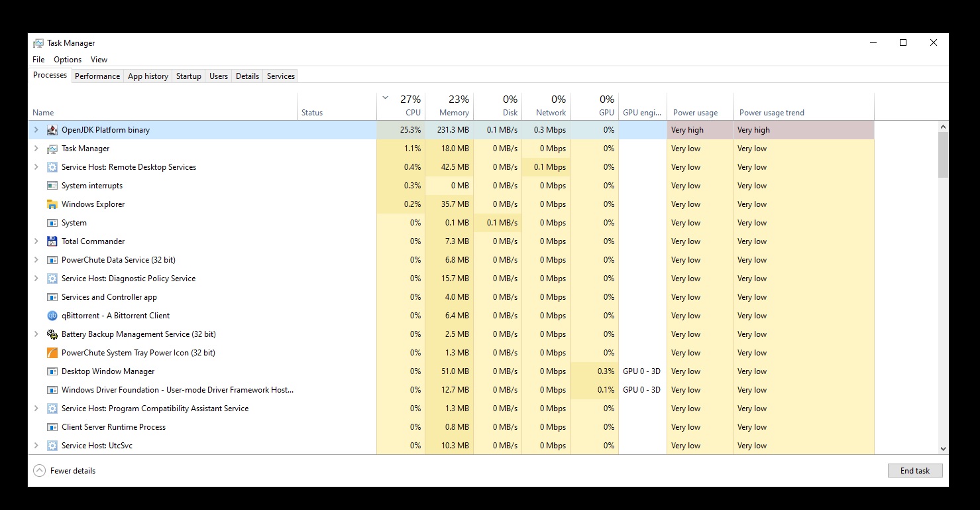This screenshot has height=510, width=980.
Task: Expand the Total Commander process group
Action: point(36,241)
